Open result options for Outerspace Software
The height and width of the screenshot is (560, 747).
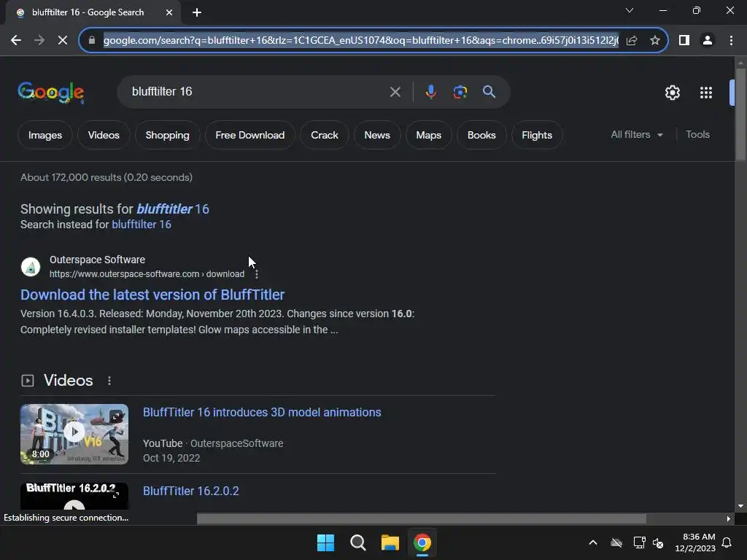click(x=256, y=274)
